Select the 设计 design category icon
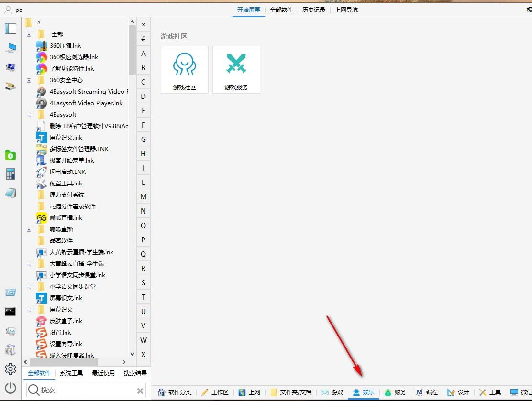This screenshot has height=401, width=532. [458, 391]
